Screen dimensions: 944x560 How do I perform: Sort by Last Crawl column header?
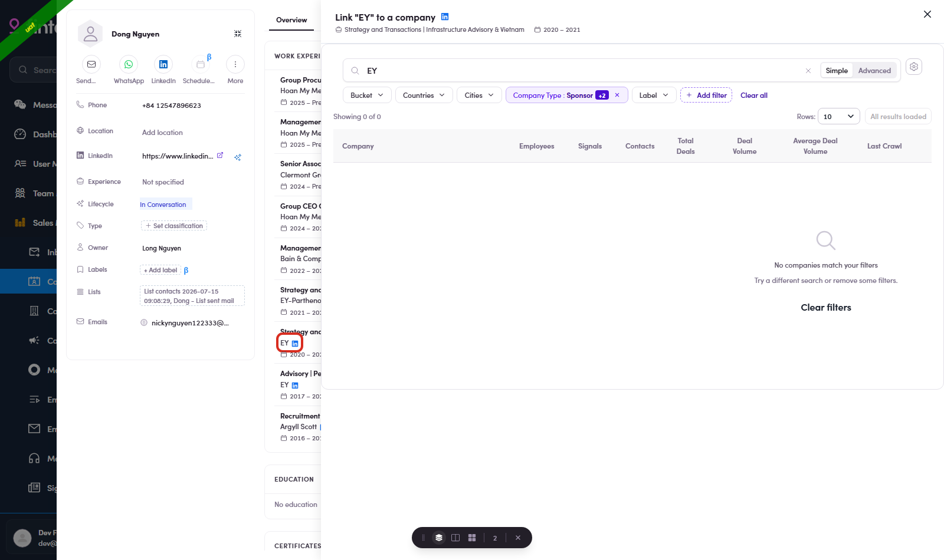pos(884,146)
